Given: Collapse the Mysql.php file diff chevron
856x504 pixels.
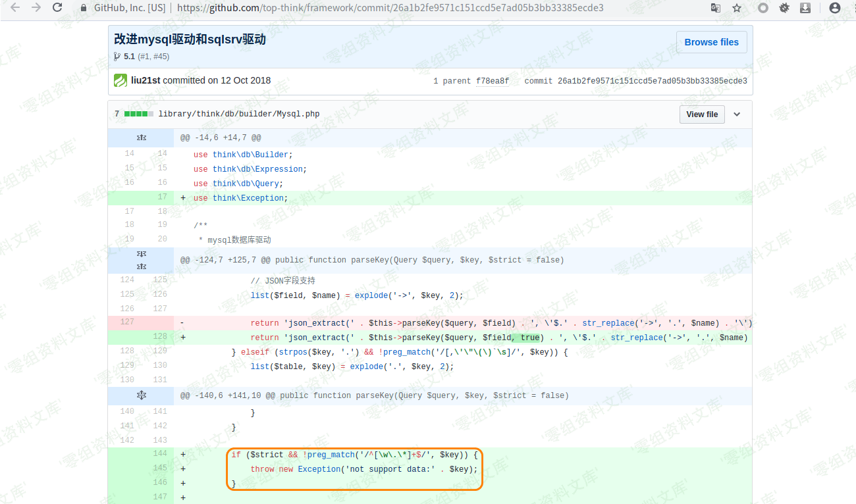Looking at the screenshot, I should 737,114.
